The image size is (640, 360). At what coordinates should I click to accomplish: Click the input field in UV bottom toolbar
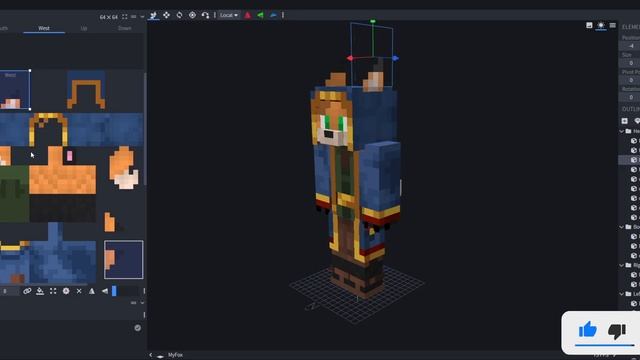[x=9, y=291]
